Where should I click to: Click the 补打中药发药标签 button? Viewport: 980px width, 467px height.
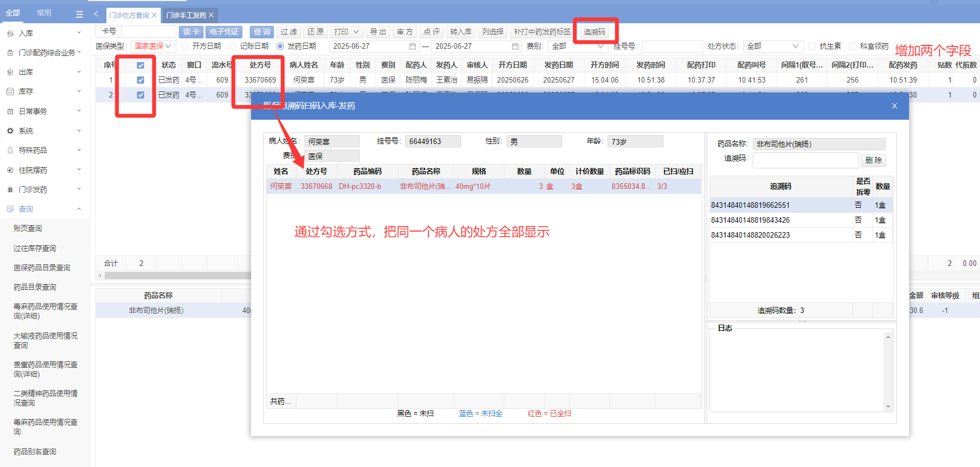tap(542, 32)
